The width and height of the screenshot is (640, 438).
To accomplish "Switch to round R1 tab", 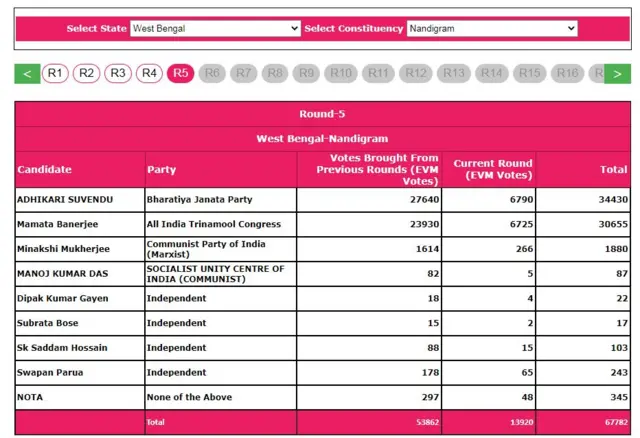I will pos(55,73).
